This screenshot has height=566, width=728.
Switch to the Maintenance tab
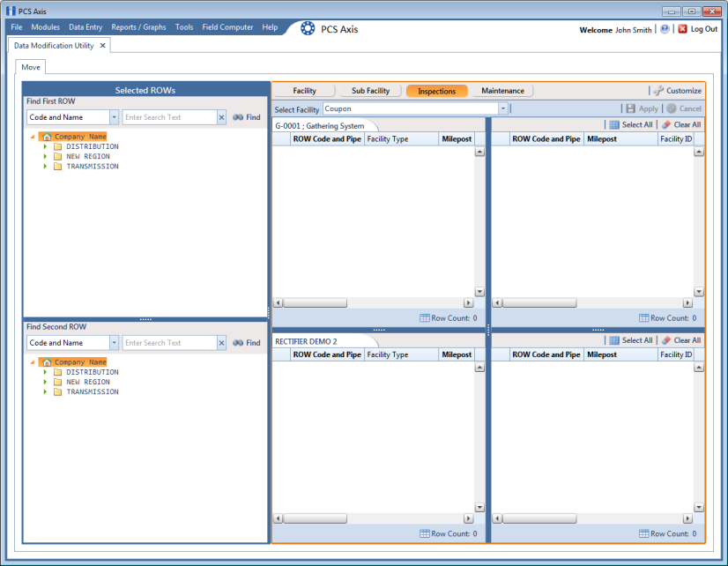[x=503, y=91]
